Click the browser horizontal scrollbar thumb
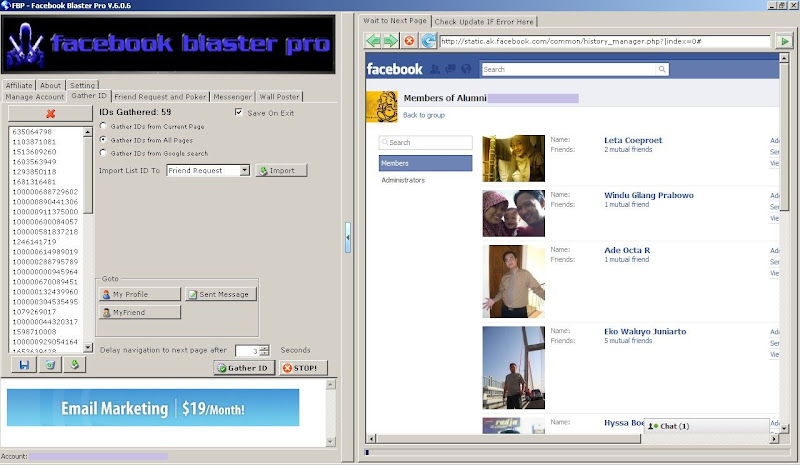 (x=508, y=439)
